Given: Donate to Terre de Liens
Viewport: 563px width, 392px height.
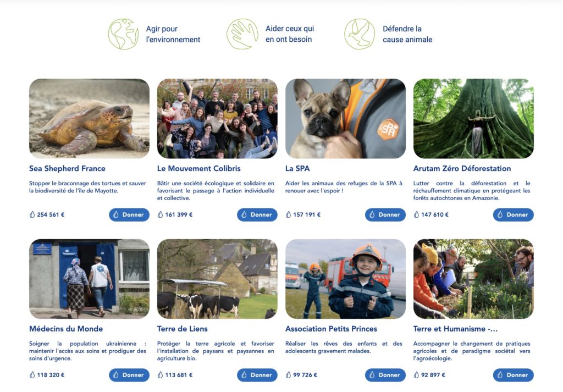Looking at the screenshot, I should pos(257,375).
